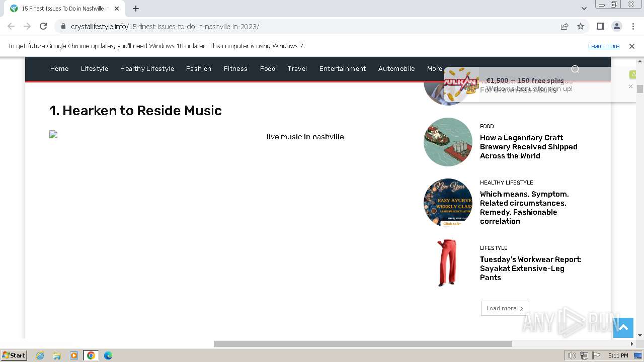The width and height of the screenshot is (644, 362).
Task: Dismiss the Chrome update notification bar
Action: coord(632,46)
